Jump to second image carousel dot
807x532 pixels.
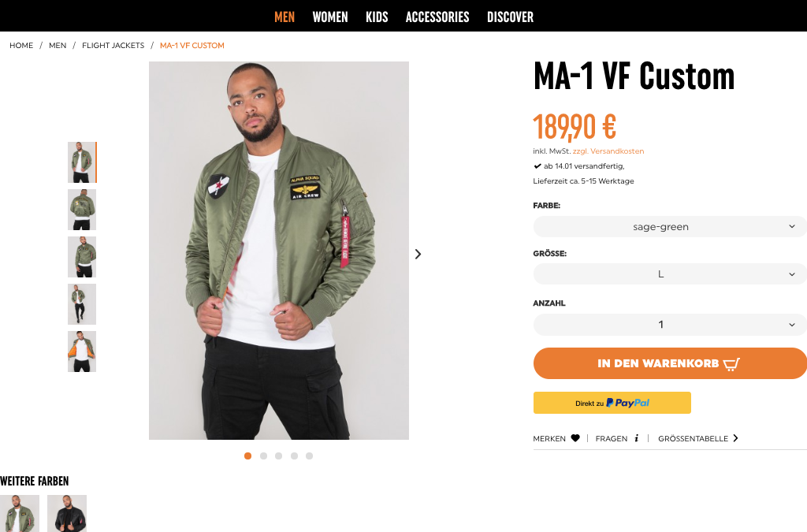(263, 456)
